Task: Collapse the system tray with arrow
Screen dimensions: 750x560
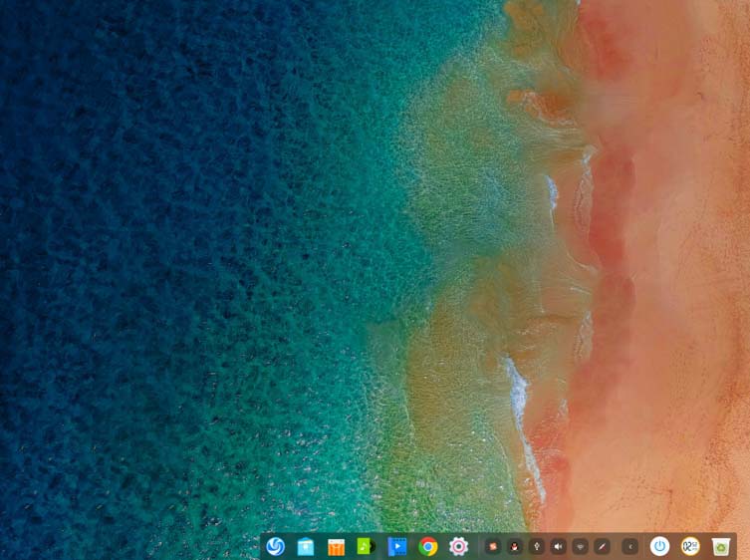Action: tap(629, 546)
